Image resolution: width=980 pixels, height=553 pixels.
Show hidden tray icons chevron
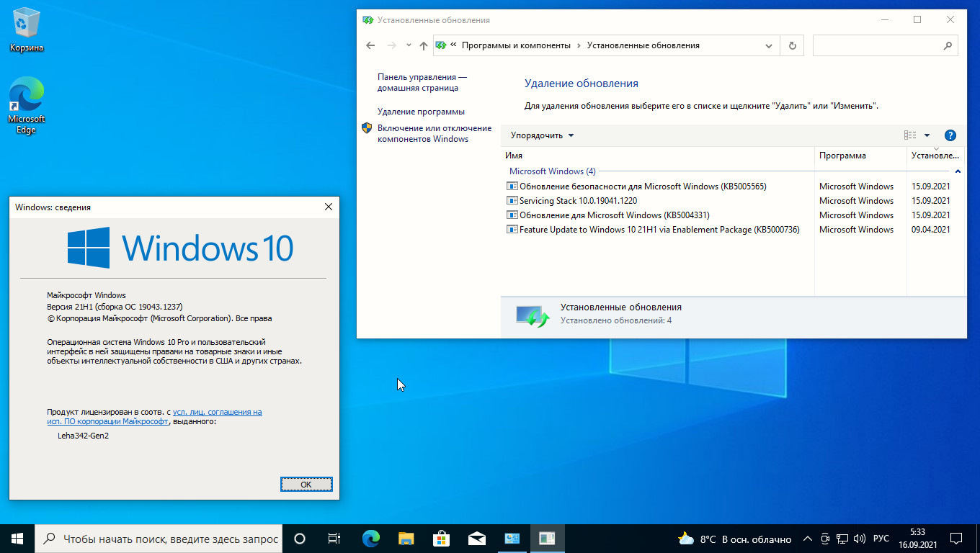tap(807, 539)
